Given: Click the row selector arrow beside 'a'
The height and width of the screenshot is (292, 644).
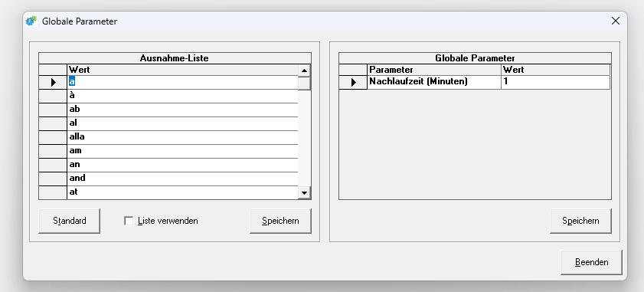Looking at the screenshot, I should point(53,82).
